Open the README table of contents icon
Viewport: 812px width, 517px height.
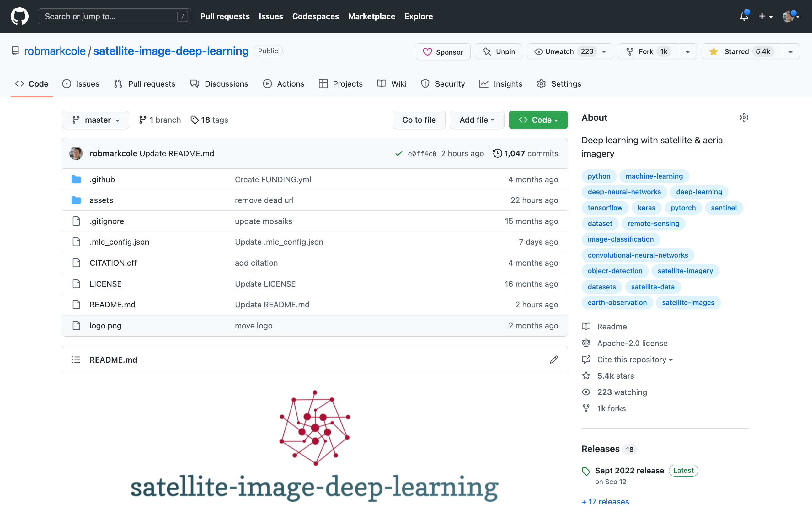coord(76,360)
